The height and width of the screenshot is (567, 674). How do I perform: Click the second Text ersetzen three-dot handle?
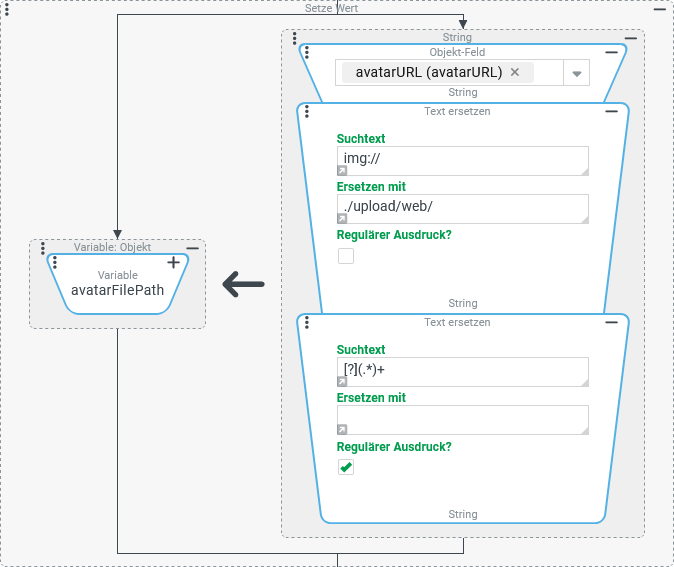pyautogui.click(x=307, y=322)
